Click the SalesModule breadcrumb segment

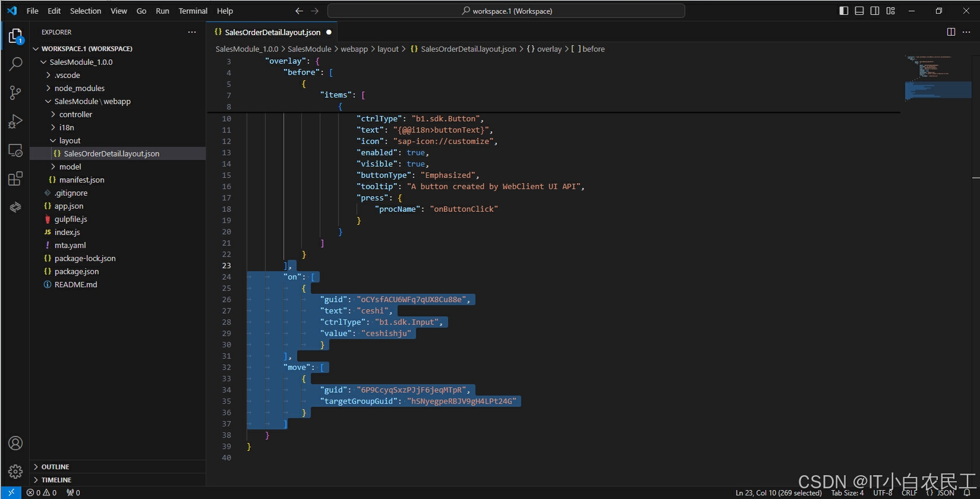point(310,49)
